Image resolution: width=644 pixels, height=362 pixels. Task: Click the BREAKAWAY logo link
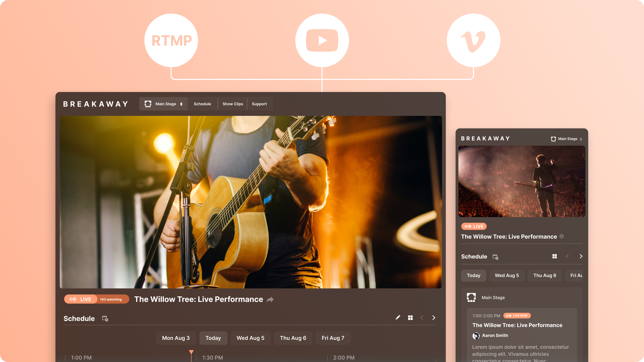96,103
